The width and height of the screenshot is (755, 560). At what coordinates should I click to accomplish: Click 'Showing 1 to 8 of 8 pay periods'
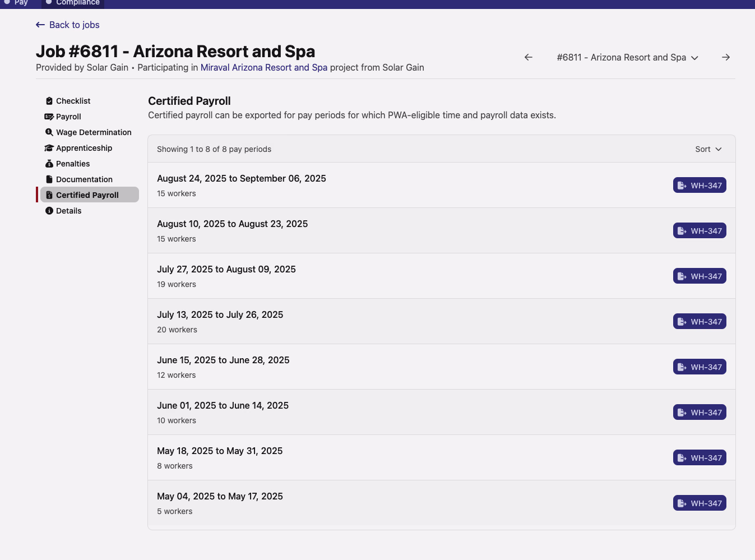click(x=214, y=149)
